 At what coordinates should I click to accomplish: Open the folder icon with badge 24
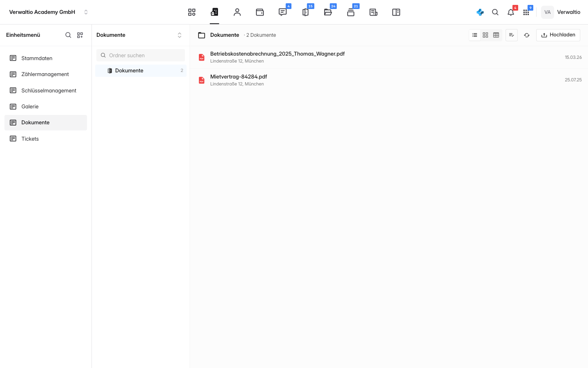pos(328,12)
